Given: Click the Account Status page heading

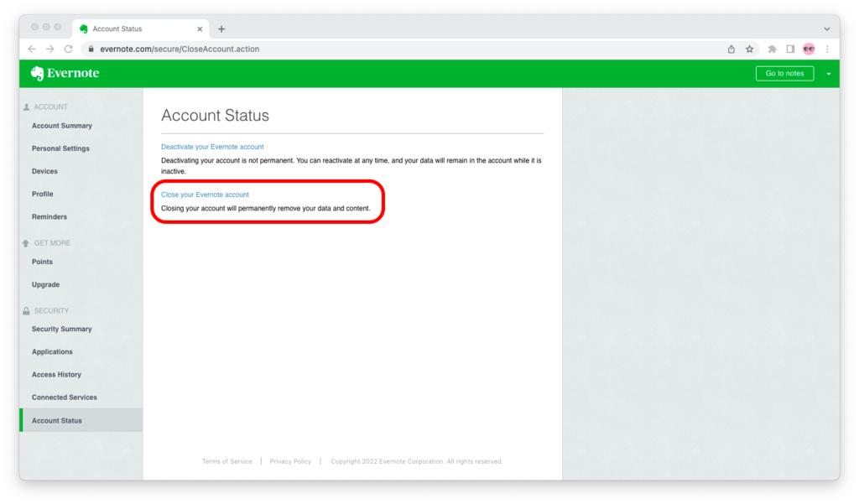Looking at the screenshot, I should [x=216, y=116].
